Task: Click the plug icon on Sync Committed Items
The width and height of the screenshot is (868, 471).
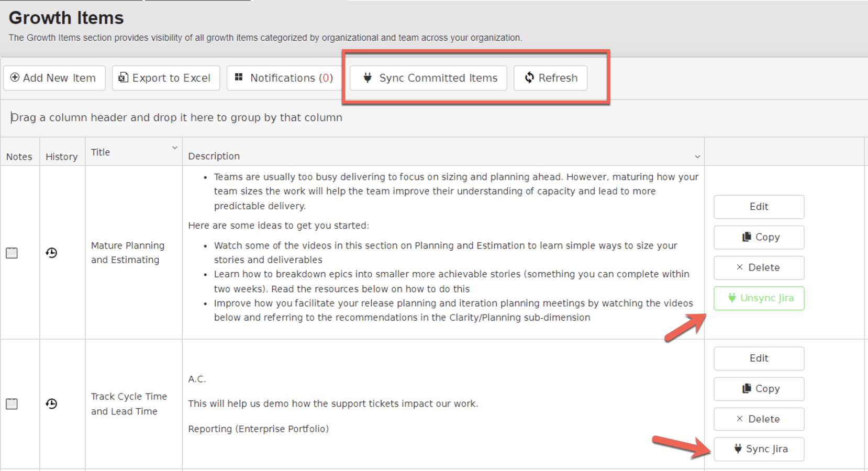Action: click(368, 77)
